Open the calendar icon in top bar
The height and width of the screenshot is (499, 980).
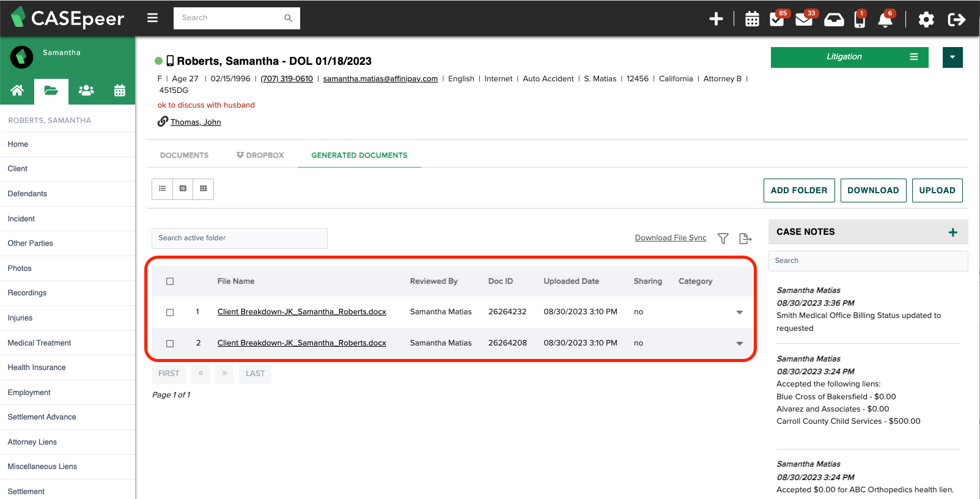tap(752, 19)
